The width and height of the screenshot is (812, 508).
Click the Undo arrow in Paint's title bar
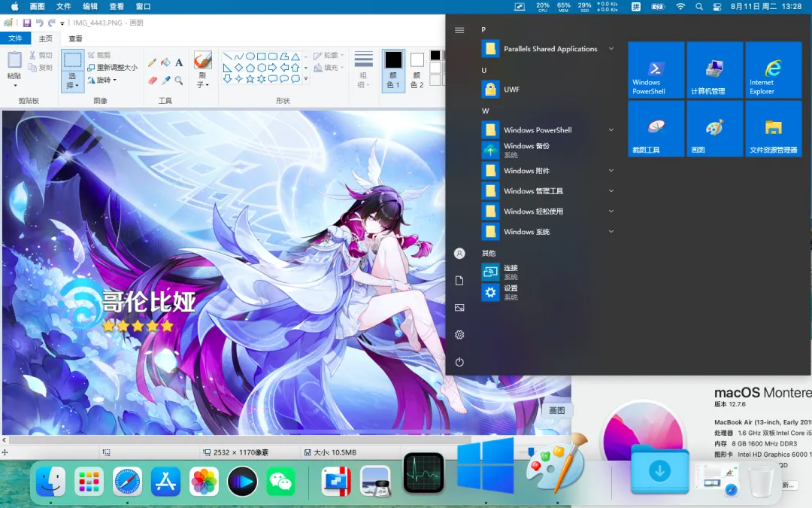pyautogui.click(x=39, y=23)
